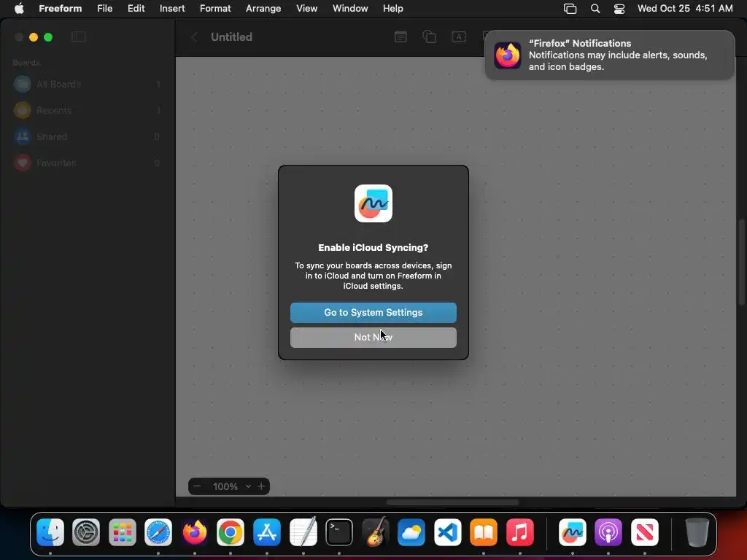Dismiss the dialog with Not Now
Screen dimensions: 747x560
[373, 337]
